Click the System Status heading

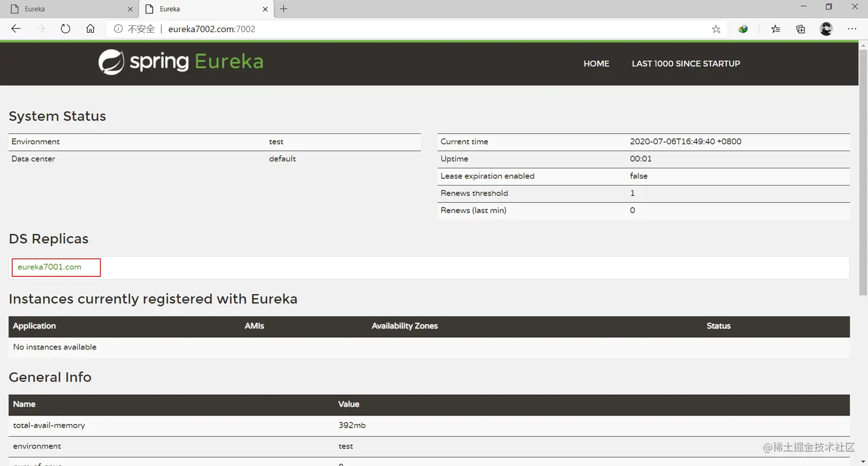coord(57,116)
